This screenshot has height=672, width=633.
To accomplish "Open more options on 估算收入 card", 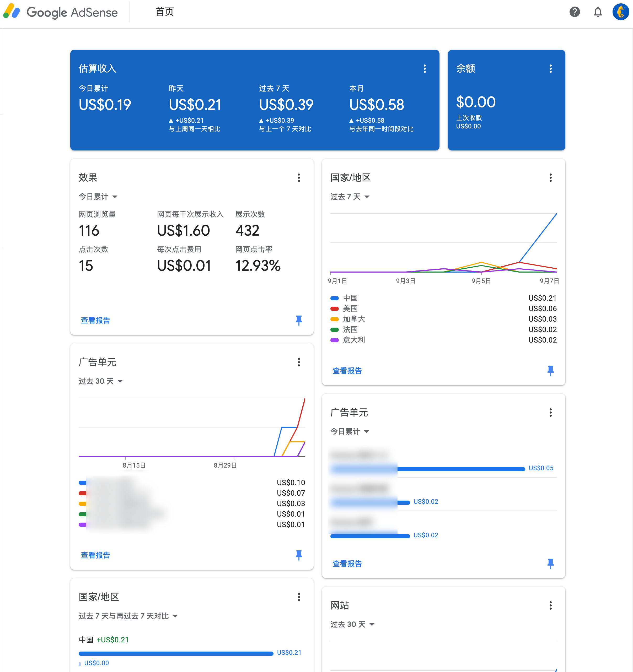I will pos(425,69).
